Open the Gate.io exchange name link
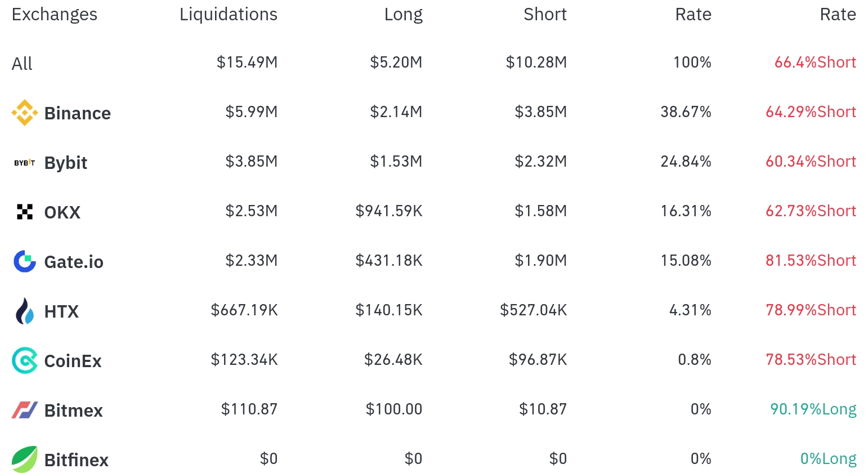Viewport: 868px width, 473px height. 74,262
